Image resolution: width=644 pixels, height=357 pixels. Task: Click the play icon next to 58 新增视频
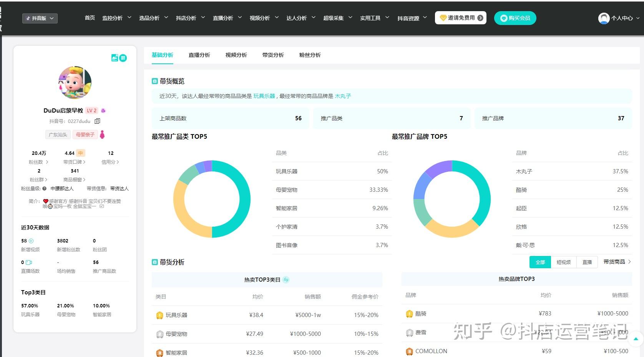click(31, 241)
